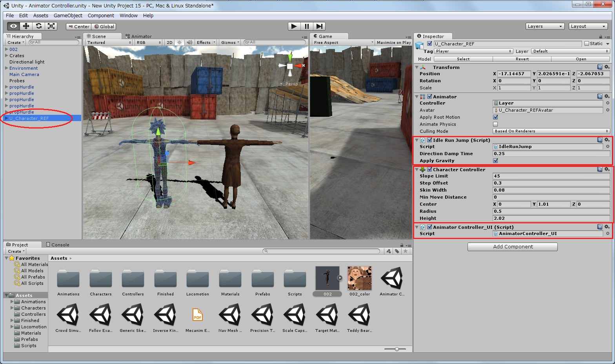Viewport: 615px width, 364px height.
Task: Click the Play button
Action: click(x=294, y=26)
